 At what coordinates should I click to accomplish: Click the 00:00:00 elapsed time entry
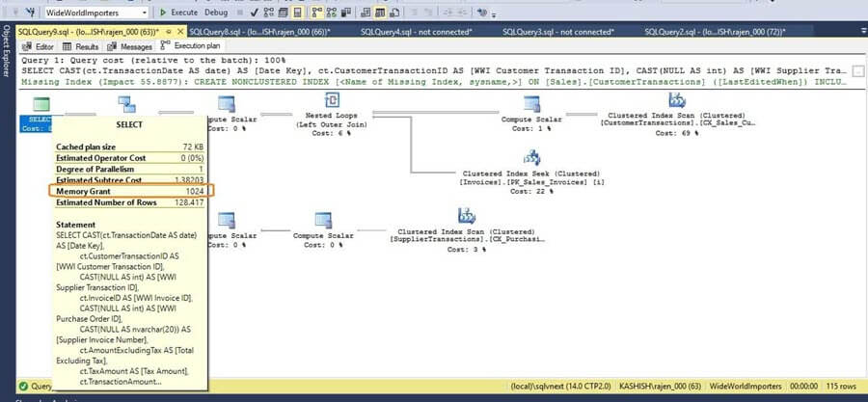(x=803, y=386)
